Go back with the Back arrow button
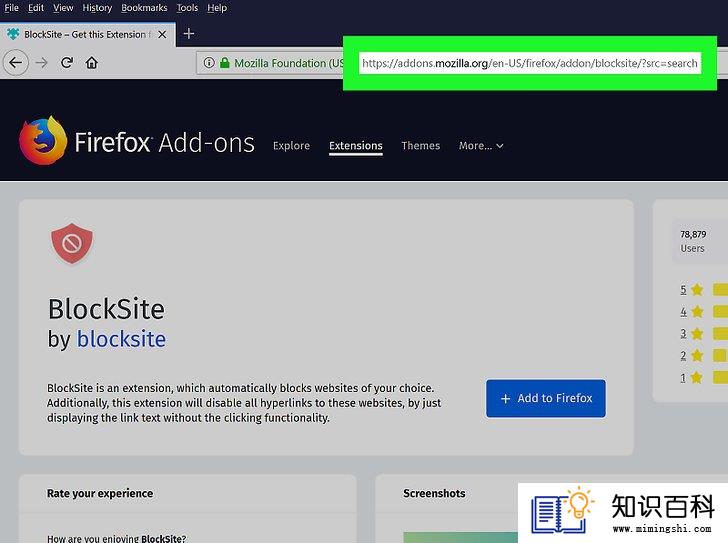The width and height of the screenshot is (728, 543). tap(15, 63)
